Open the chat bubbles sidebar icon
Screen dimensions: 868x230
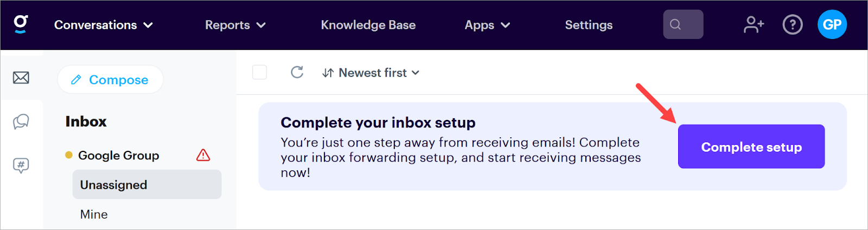click(21, 122)
